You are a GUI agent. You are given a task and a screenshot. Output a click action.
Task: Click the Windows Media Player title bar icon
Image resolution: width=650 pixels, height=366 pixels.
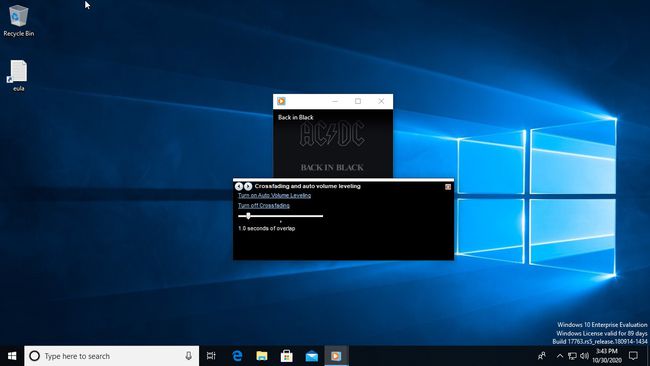[281, 101]
